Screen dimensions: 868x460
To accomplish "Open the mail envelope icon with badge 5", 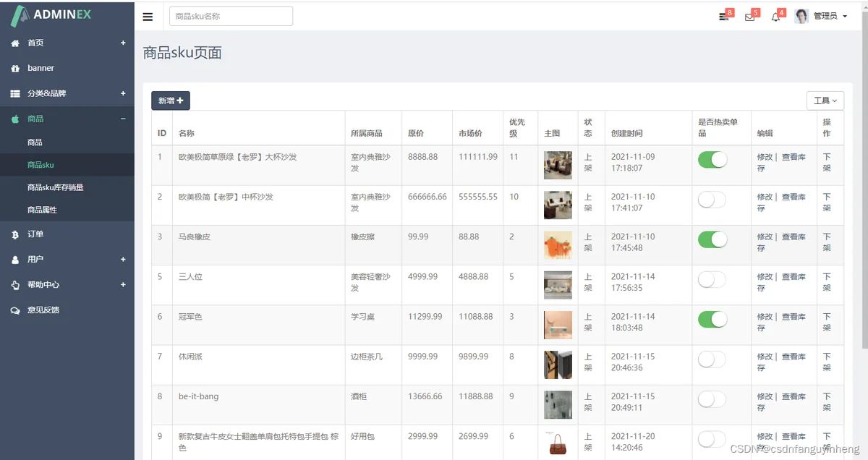I will pyautogui.click(x=749, y=17).
